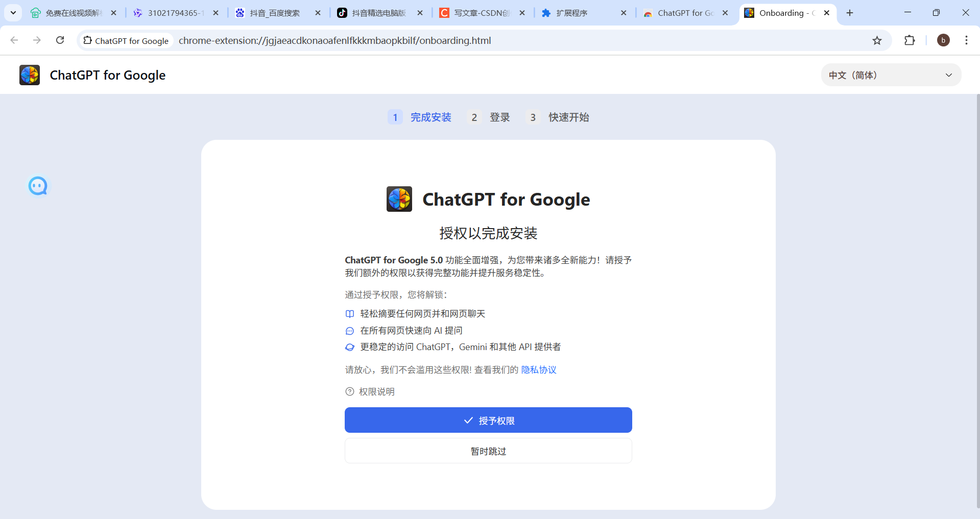Click the ChatGPT for Google card logo
980x519 pixels.
(x=399, y=199)
